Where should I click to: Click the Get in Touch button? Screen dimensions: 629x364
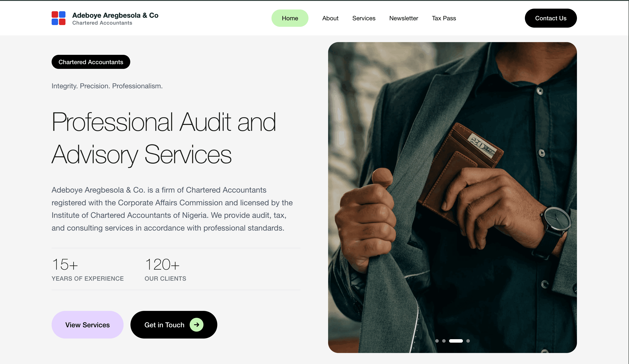point(174,324)
